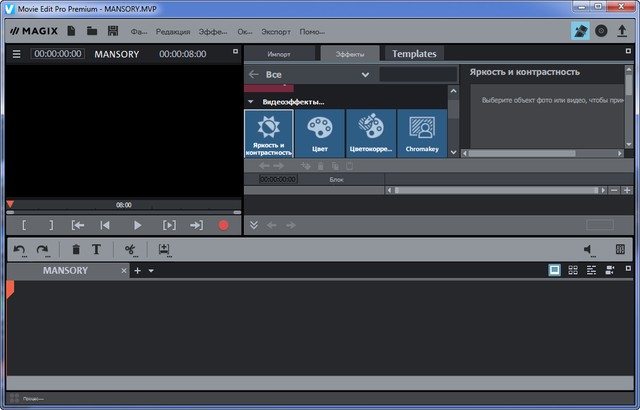Click the Save project floppy icon
640x410 pixels.
click(113, 31)
